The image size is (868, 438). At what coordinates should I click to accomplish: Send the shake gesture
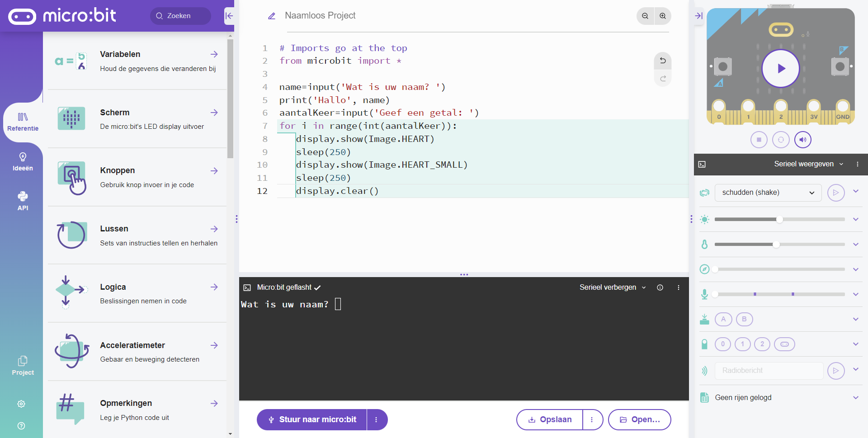point(836,193)
